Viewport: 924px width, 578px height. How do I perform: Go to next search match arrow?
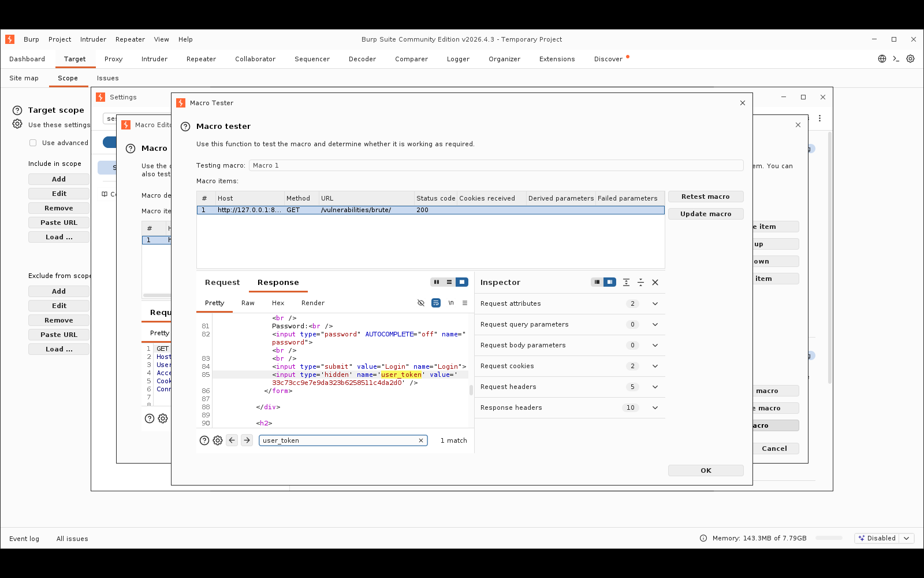(x=247, y=440)
